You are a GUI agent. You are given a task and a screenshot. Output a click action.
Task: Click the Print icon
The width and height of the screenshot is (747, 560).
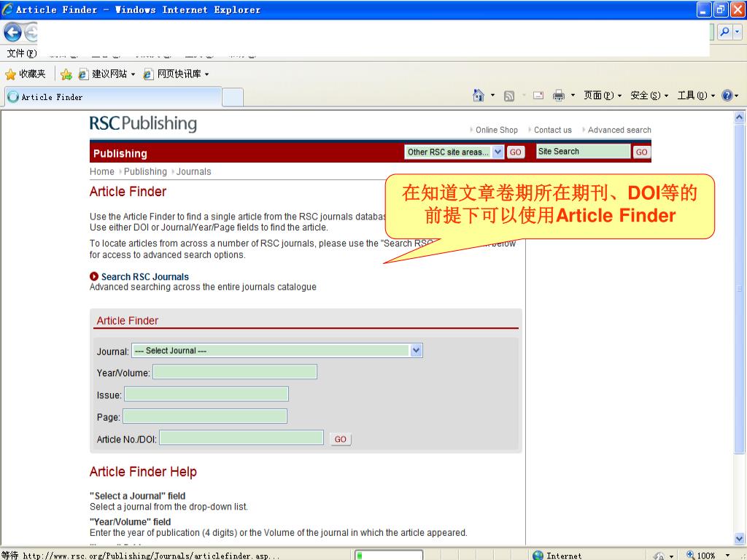[x=558, y=96]
